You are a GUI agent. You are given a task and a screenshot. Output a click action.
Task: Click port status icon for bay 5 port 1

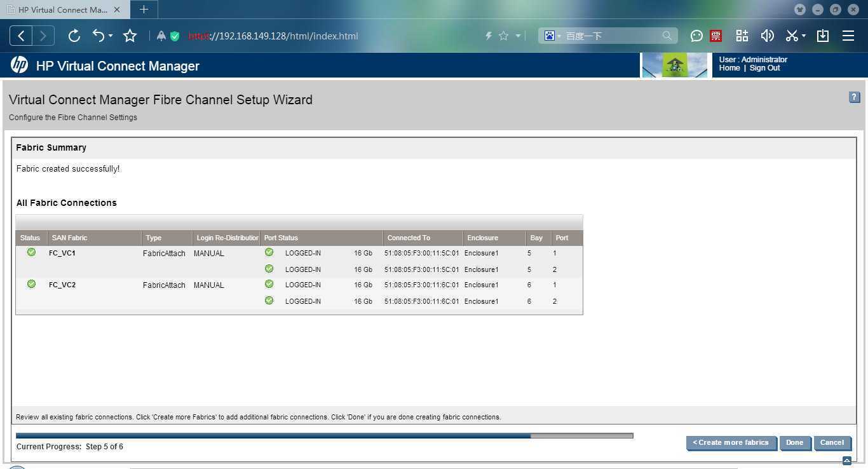click(x=269, y=252)
